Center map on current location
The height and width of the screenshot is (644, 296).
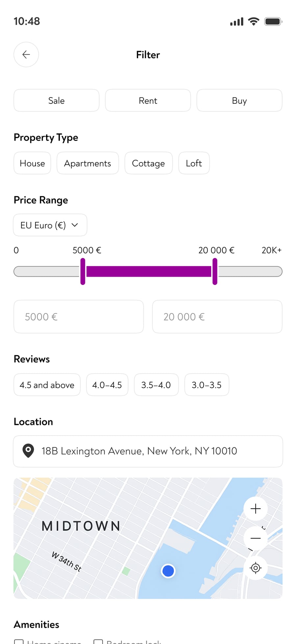coord(256,568)
